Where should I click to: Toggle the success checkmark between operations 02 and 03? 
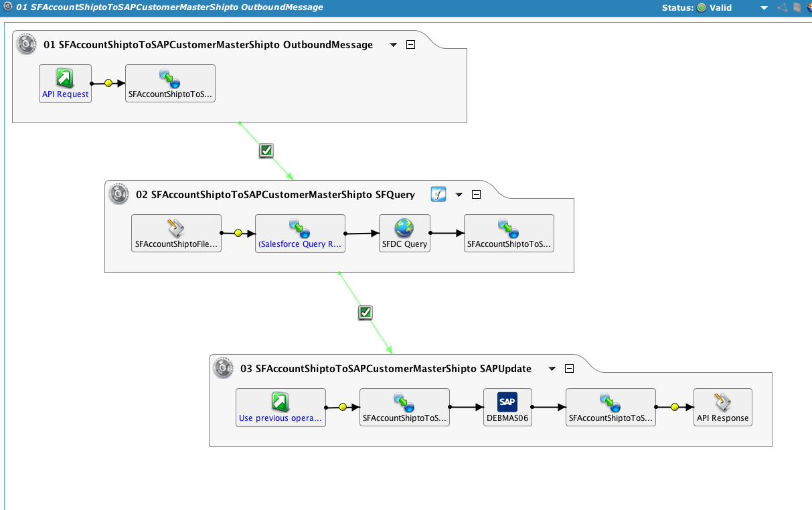click(365, 313)
